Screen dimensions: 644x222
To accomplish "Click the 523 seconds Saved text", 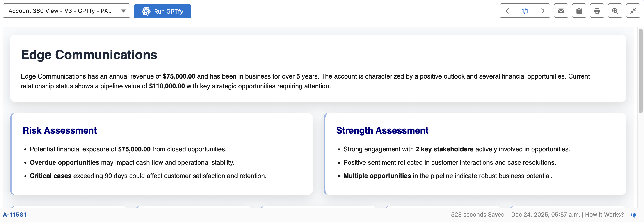I will pos(477,215).
